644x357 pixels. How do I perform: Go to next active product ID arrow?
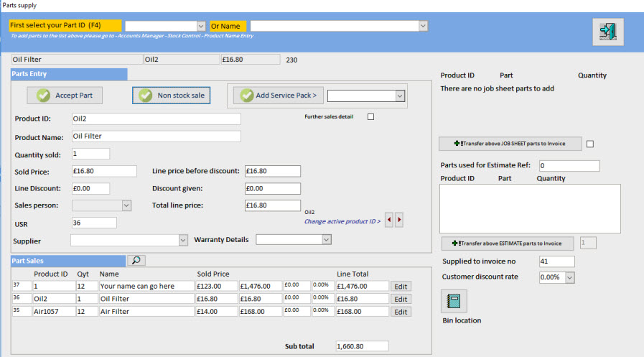coord(399,220)
